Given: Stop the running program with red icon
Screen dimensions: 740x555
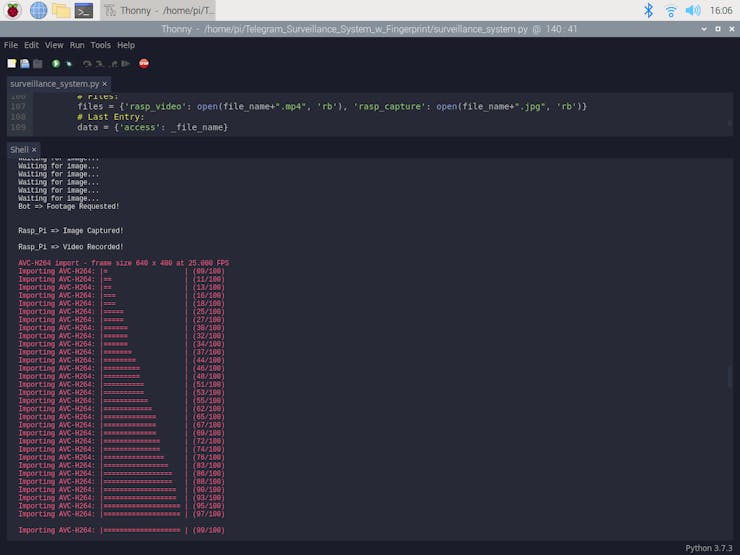Looking at the screenshot, I should click(144, 63).
